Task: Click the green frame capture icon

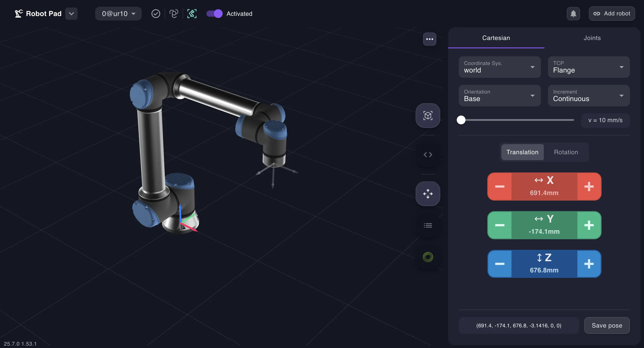Action: tap(191, 14)
